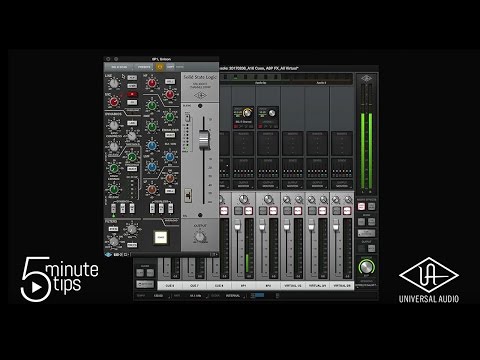Click the UA logo above the Console meters

point(366,79)
